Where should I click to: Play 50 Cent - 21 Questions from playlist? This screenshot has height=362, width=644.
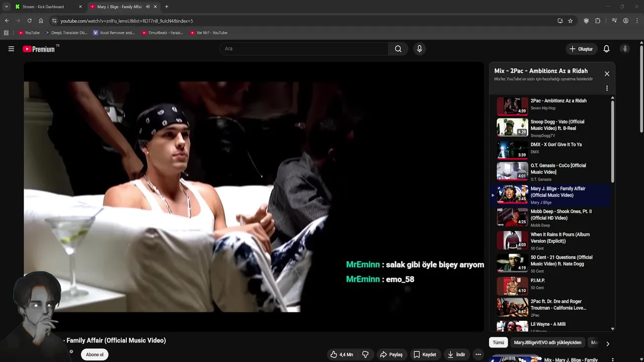[550, 263]
